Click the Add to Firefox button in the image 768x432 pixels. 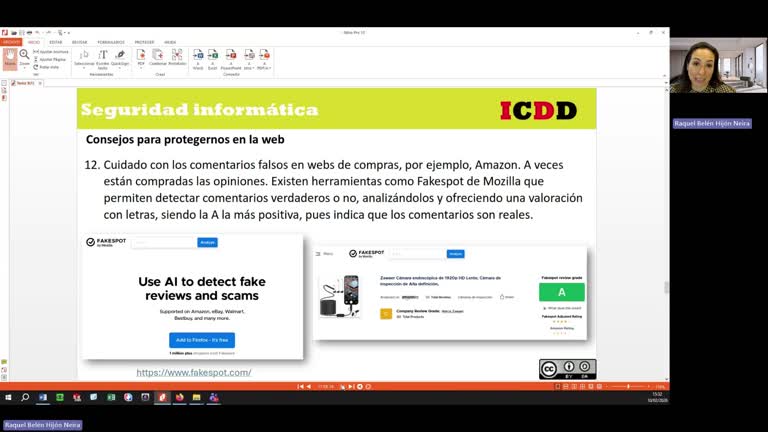click(202, 340)
